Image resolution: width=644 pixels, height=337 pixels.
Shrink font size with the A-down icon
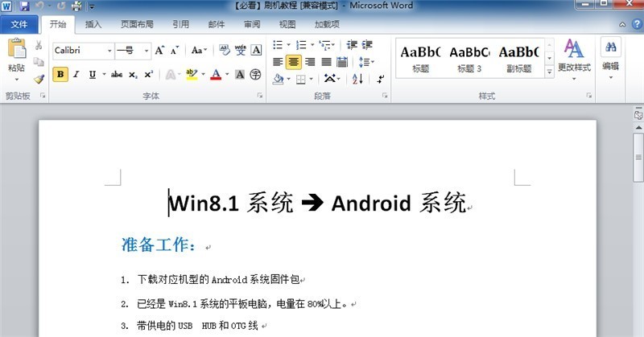tap(175, 51)
